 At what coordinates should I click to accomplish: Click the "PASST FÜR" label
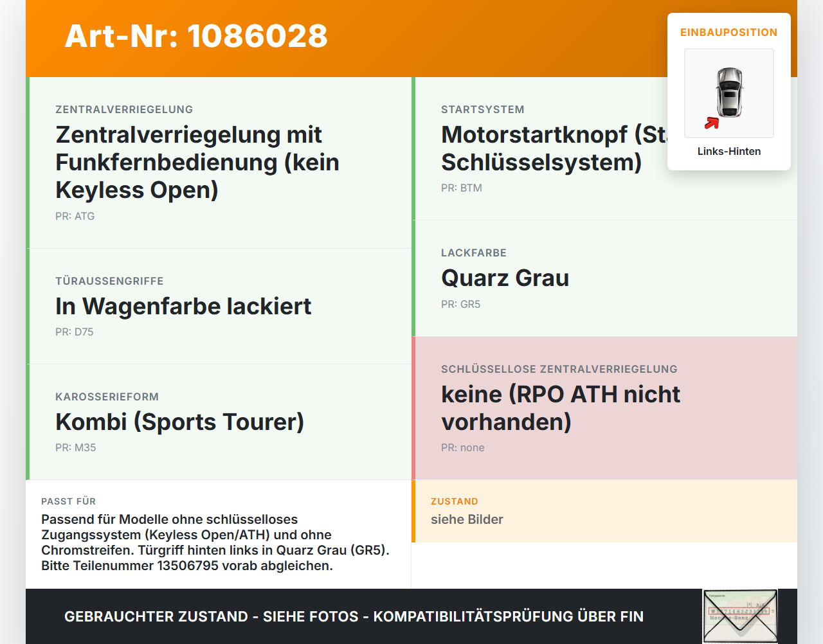tap(69, 501)
